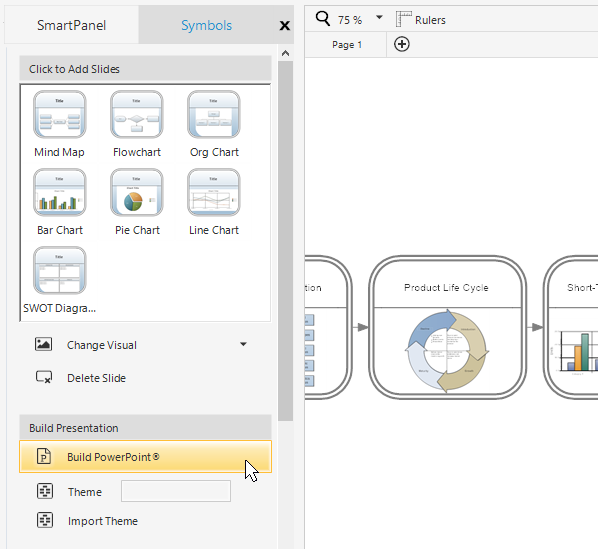Click the Theme icon
598x549 pixels.
coord(45,491)
